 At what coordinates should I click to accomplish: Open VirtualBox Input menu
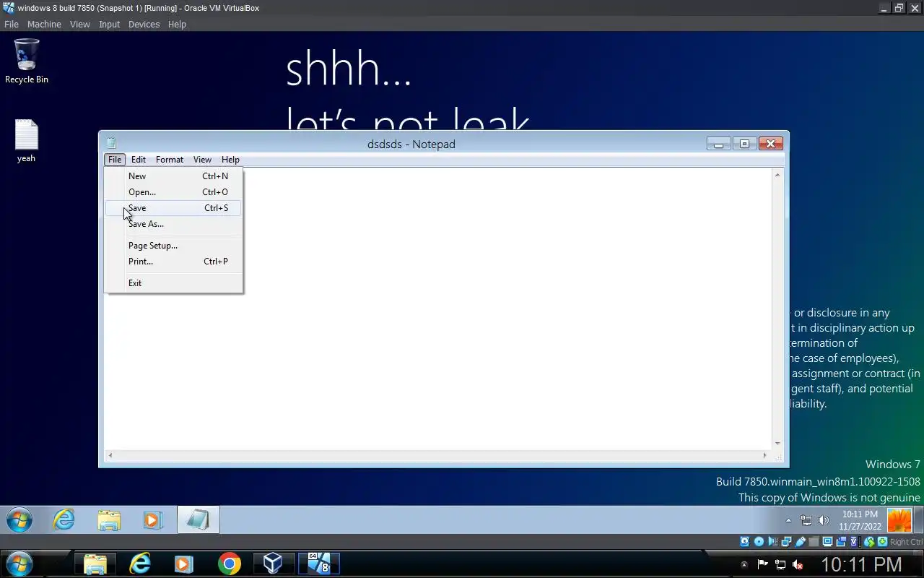110,24
